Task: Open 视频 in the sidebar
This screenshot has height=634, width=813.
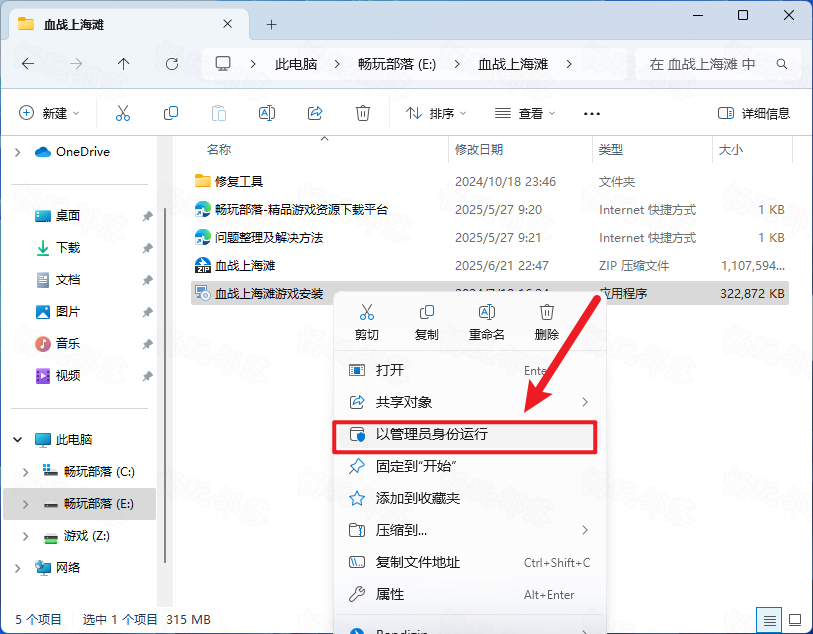Action: click(68, 375)
